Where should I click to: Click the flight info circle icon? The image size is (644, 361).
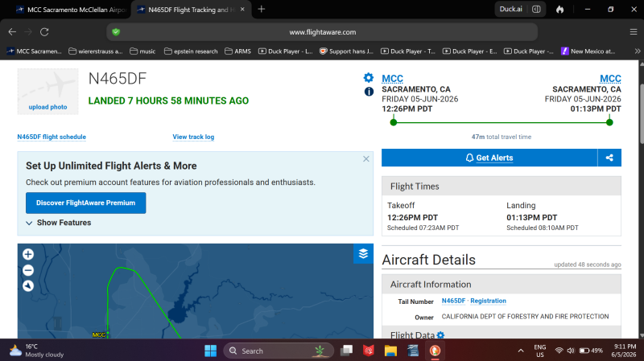click(369, 92)
